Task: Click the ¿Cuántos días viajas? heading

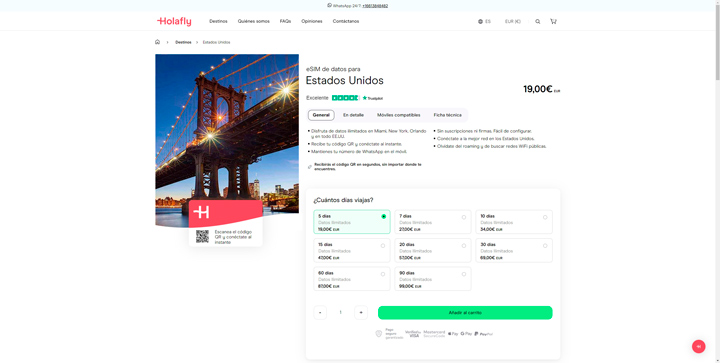Action: 343,200
